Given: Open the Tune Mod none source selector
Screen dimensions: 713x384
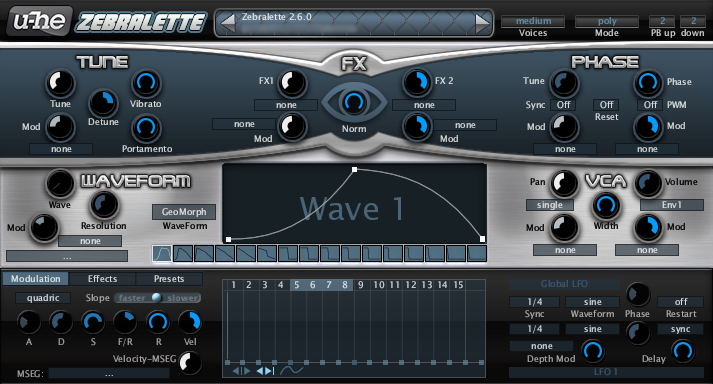Looking at the screenshot, I should pyautogui.click(x=61, y=149).
